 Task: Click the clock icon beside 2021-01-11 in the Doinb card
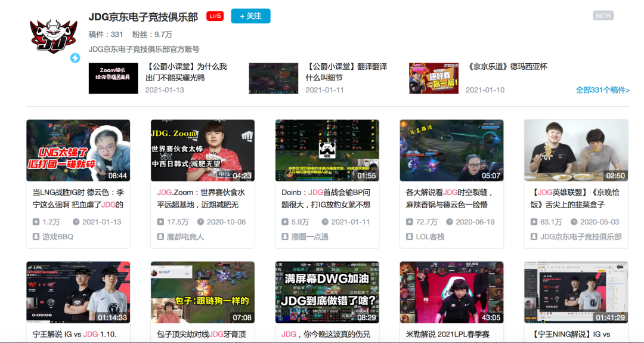coord(325,222)
